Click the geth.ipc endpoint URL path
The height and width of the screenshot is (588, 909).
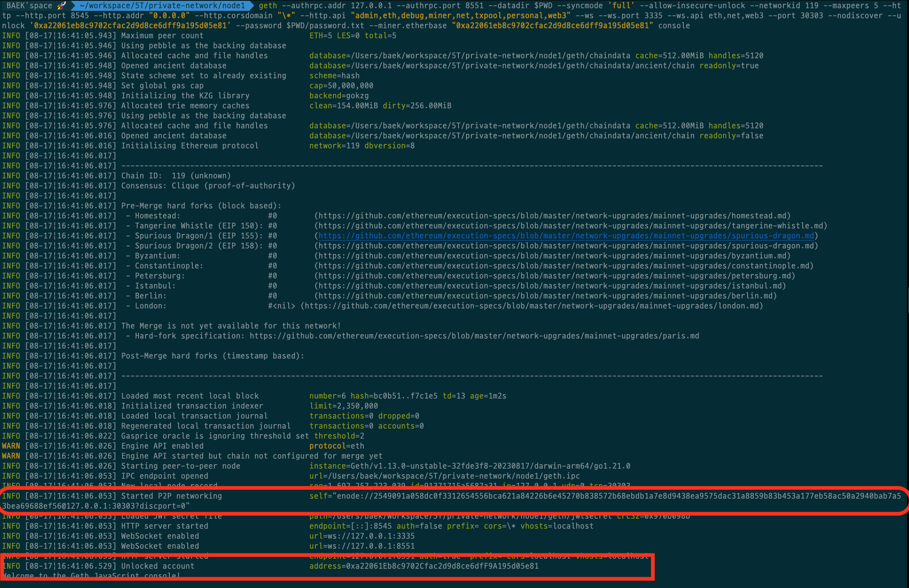[453, 476]
